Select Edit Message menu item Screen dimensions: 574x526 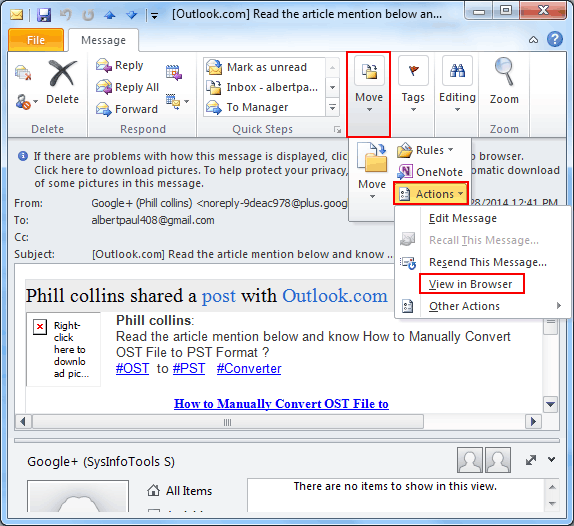(x=463, y=218)
